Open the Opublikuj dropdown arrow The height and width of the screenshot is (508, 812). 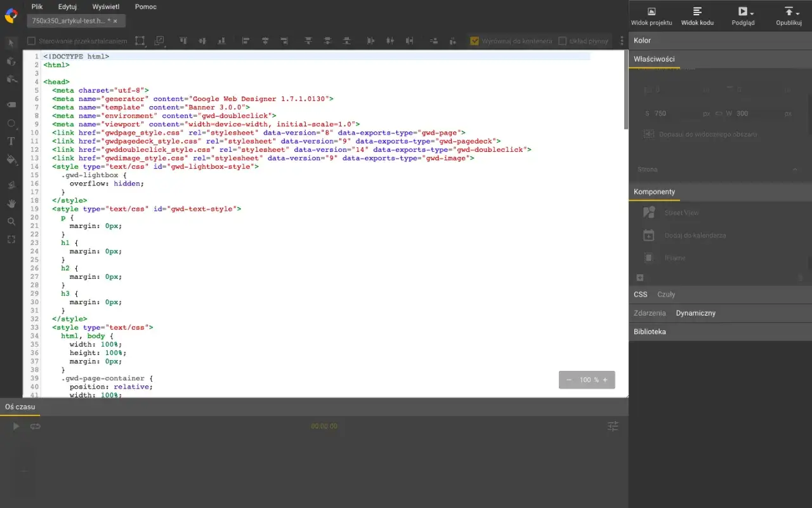(x=797, y=14)
